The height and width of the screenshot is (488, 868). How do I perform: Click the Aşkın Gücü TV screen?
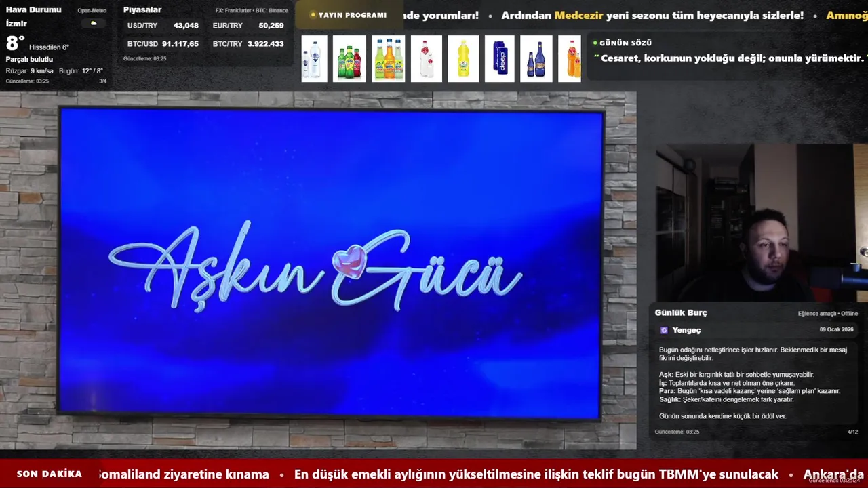tap(331, 263)
